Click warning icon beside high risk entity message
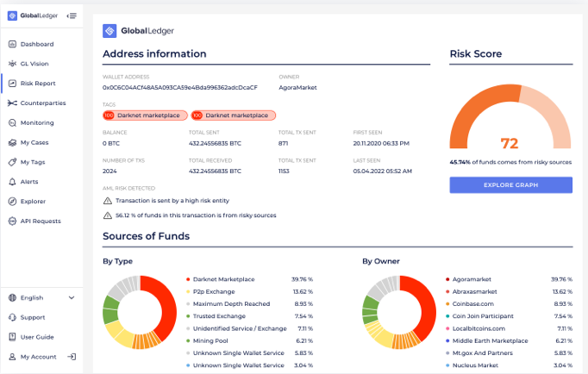588x374 pixels. [108, 201]
